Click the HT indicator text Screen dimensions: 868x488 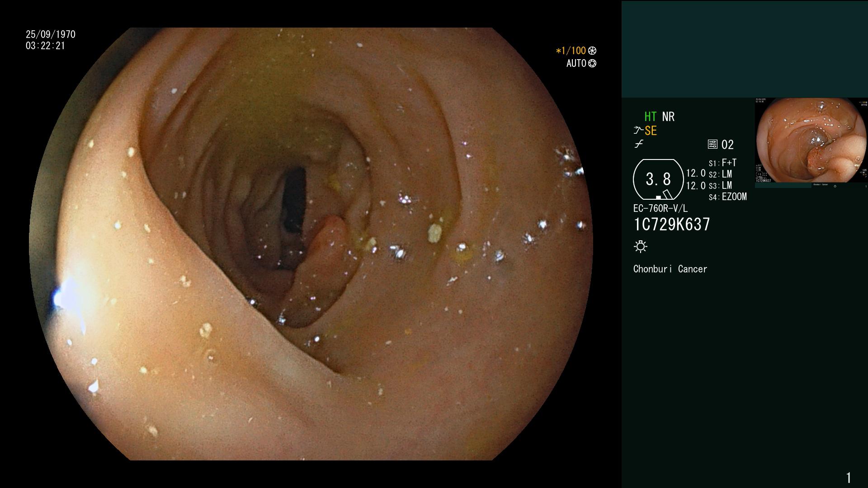point(650,117)
